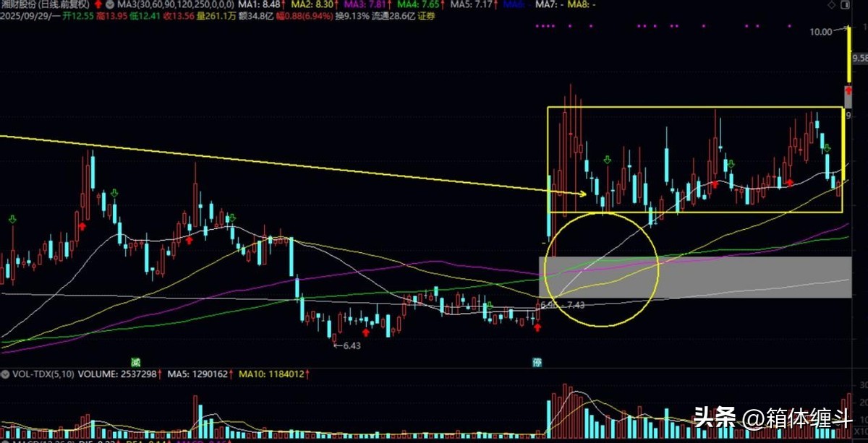Screen dimensions: 868x443
Task: Click the red buy arrow under 6.43 low area
Action: (366, 332)
